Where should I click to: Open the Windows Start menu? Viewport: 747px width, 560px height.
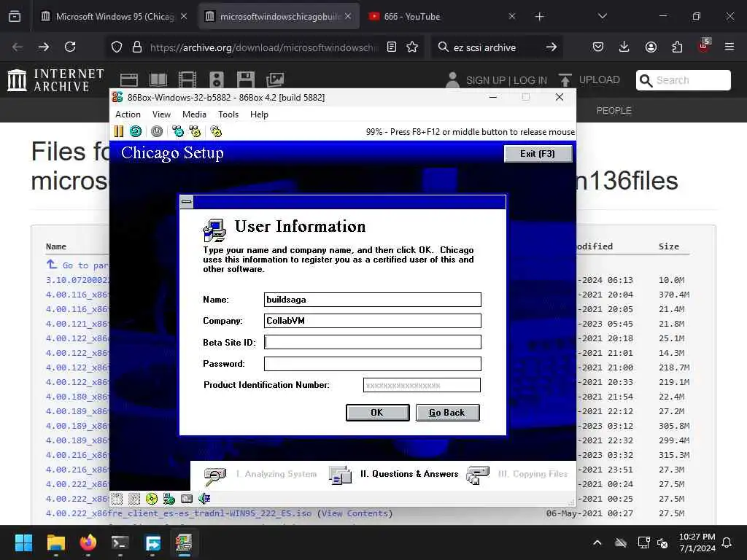(x=23, y=542)
